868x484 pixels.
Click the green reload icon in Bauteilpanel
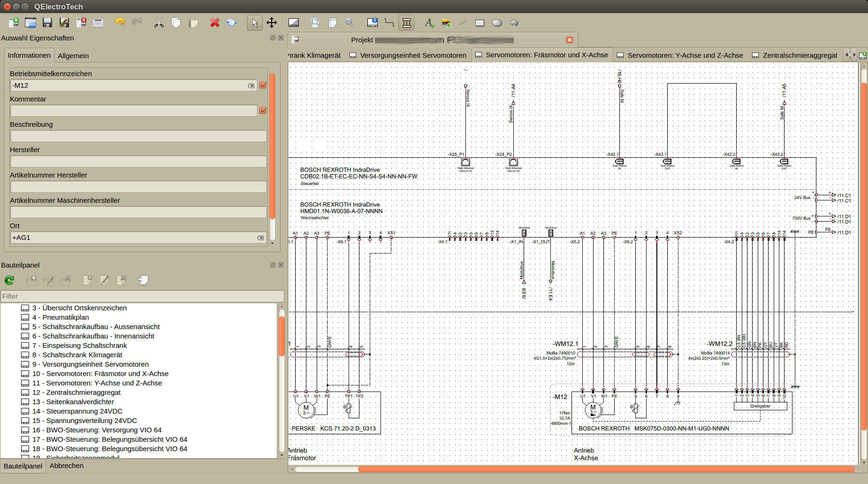point(9,280)
